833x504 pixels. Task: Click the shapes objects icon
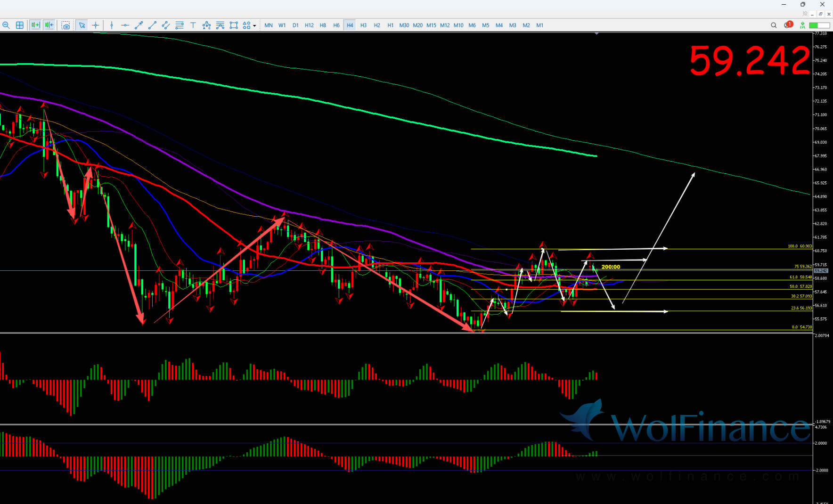[x=247, y=25]
